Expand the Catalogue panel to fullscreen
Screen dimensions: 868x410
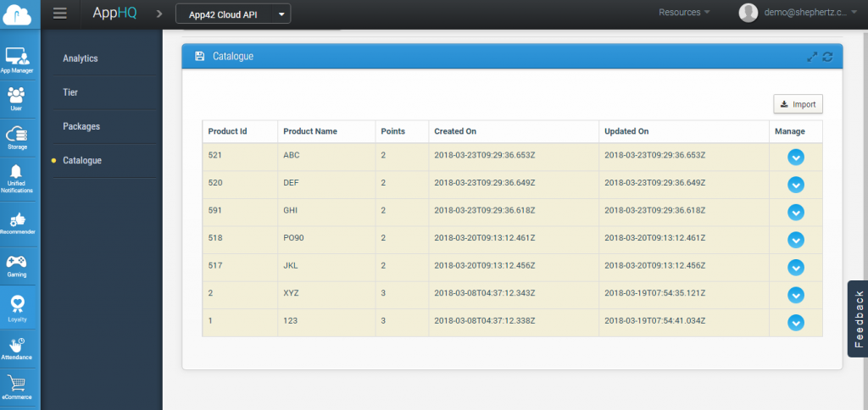pos(812,57)
